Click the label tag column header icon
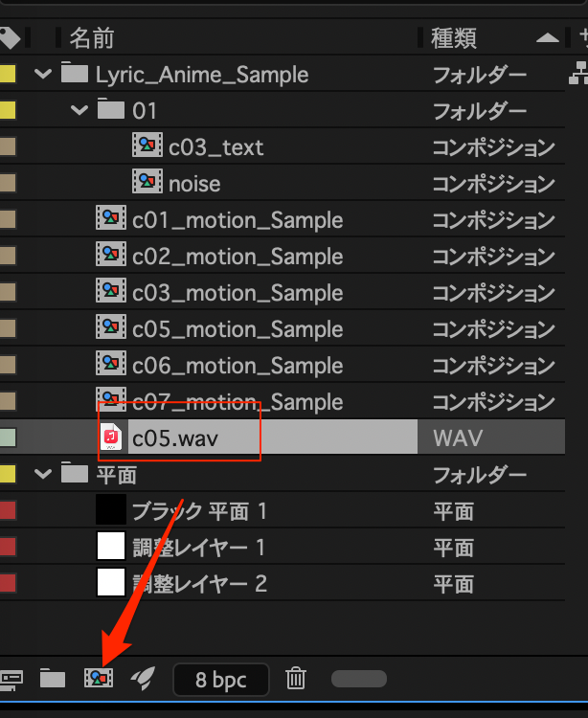Viewport: 588px width, 718px height. pos(10,38)
